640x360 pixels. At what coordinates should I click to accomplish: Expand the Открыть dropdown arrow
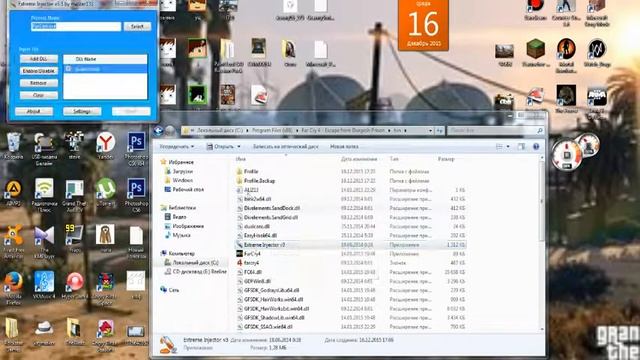click(239, 147)
